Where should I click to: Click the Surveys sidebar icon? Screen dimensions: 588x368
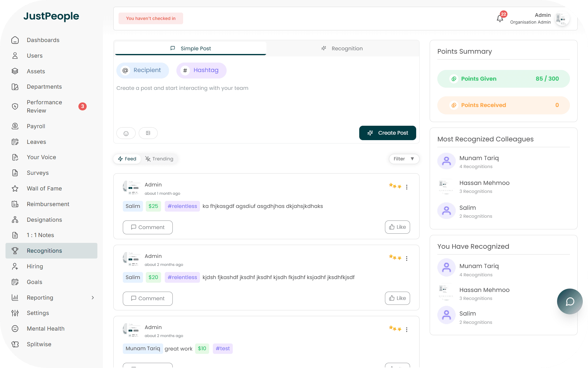point(15,173)
